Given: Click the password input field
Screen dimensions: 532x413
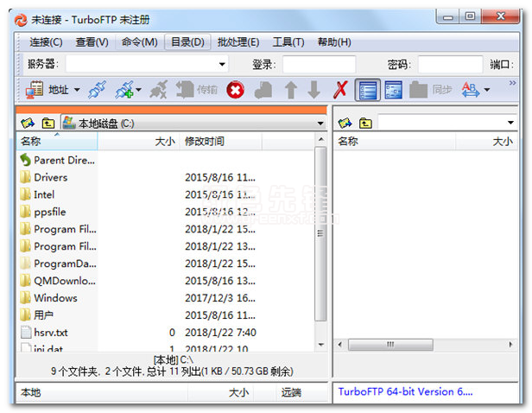Looking at the screenshot, I should [450, 64].
